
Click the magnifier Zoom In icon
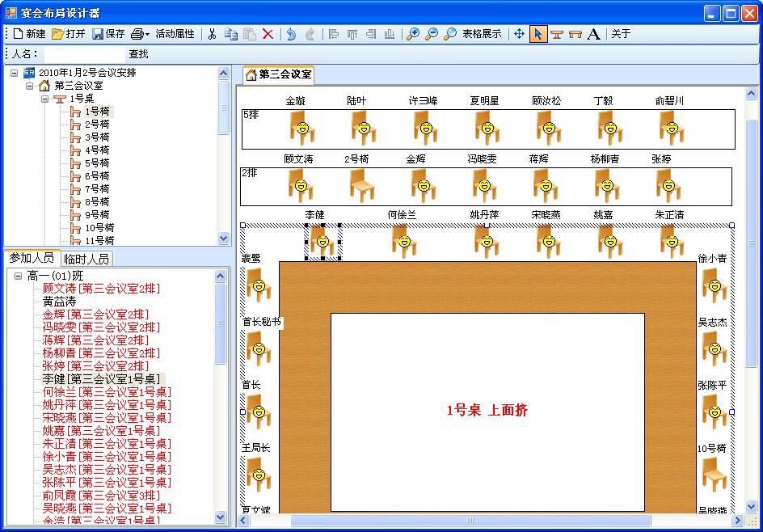[x=412, y=34]
